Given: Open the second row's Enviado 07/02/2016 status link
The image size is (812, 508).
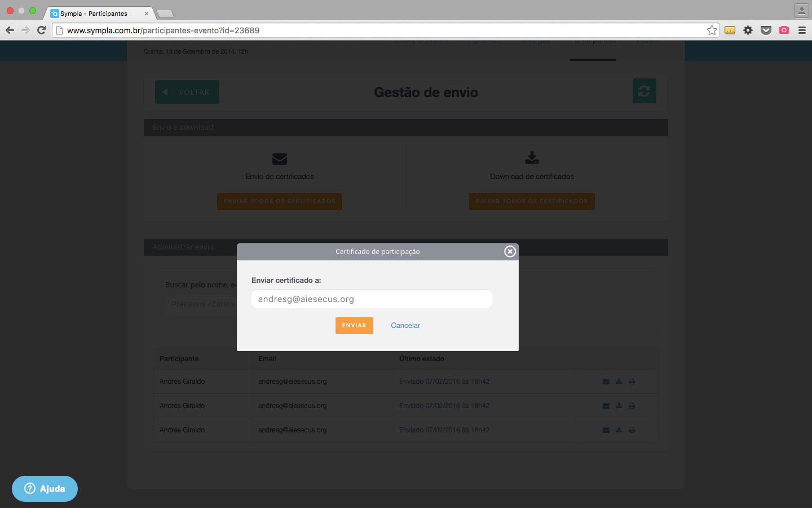Looking at the screenshot, I should coord(444,406).
